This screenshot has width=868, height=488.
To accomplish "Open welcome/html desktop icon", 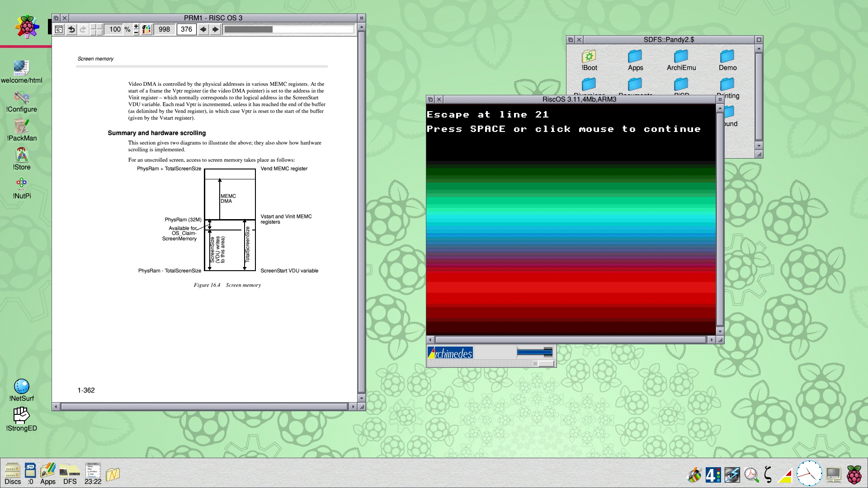I will (21, 72).
